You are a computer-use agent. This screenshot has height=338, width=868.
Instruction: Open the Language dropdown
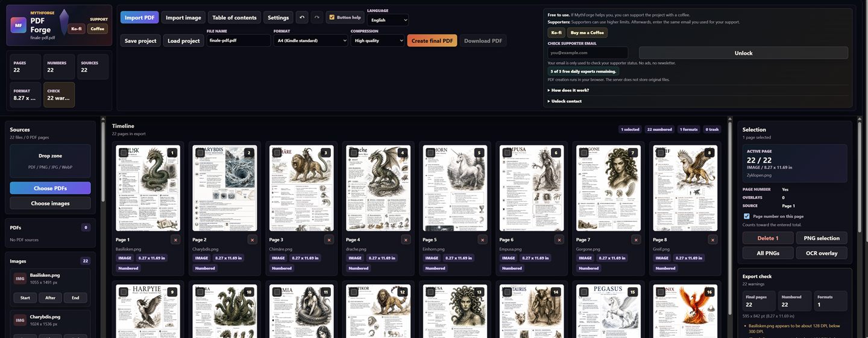[x=388, y=20]
